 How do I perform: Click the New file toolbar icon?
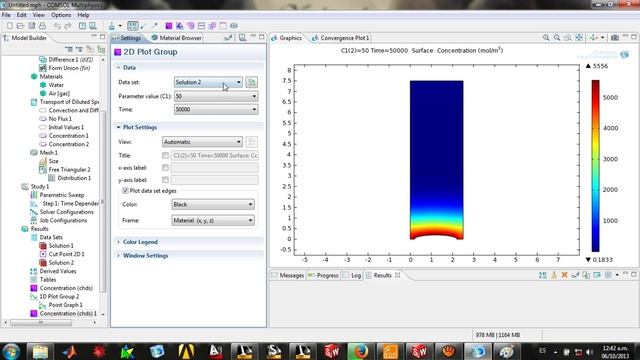click(x=10, y=26)
